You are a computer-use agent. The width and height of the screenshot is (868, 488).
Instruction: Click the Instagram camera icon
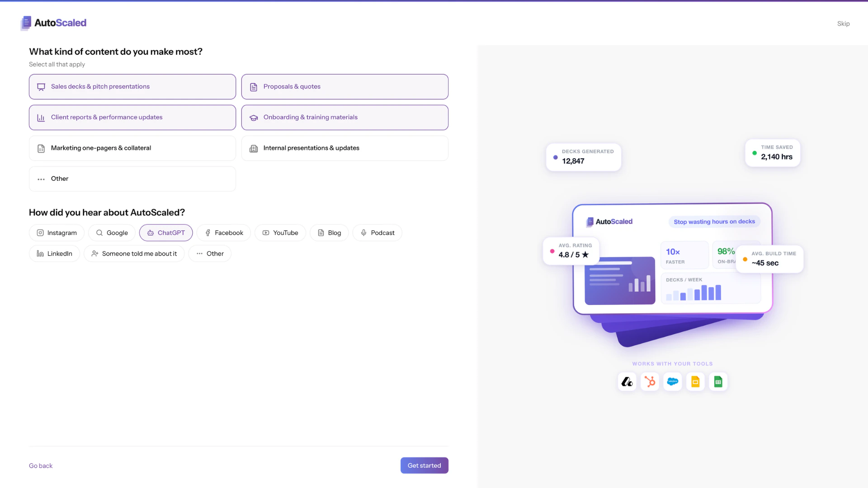(40, 233)
